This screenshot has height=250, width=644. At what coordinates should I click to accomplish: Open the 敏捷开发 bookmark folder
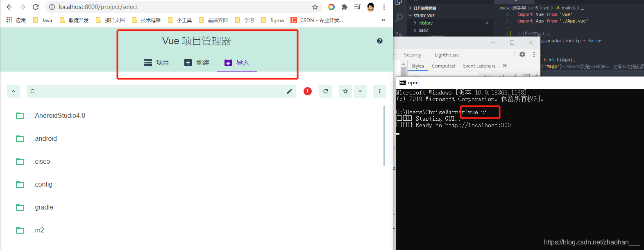(74, 20)
